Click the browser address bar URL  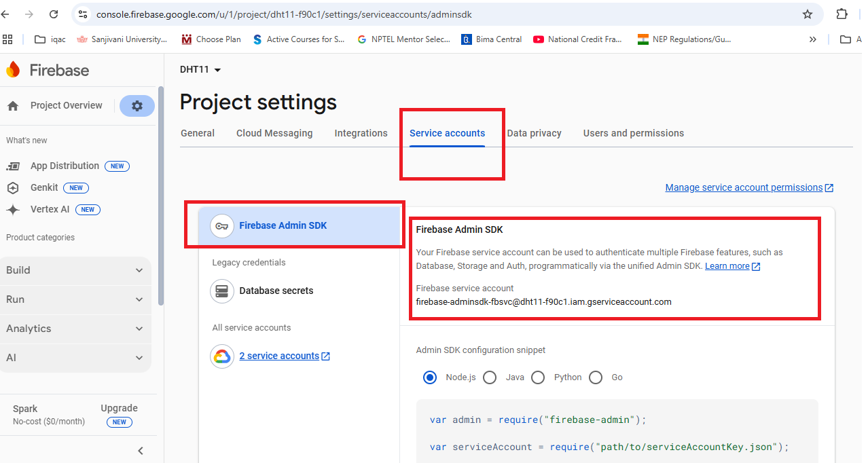click(284, 14)
